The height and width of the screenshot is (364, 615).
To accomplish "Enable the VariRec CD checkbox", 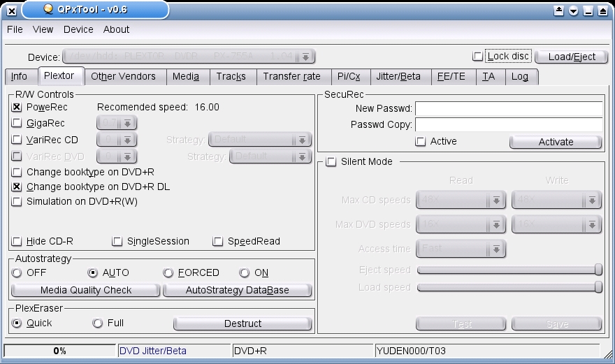I will [x=17, y=140].
